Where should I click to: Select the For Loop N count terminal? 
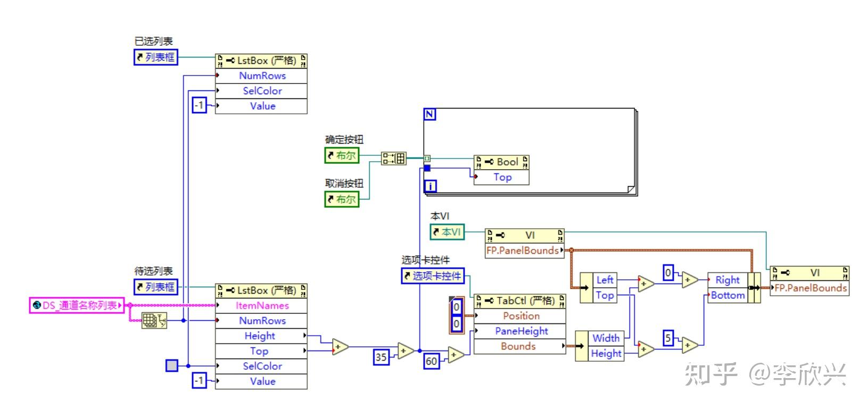[429, 114]
